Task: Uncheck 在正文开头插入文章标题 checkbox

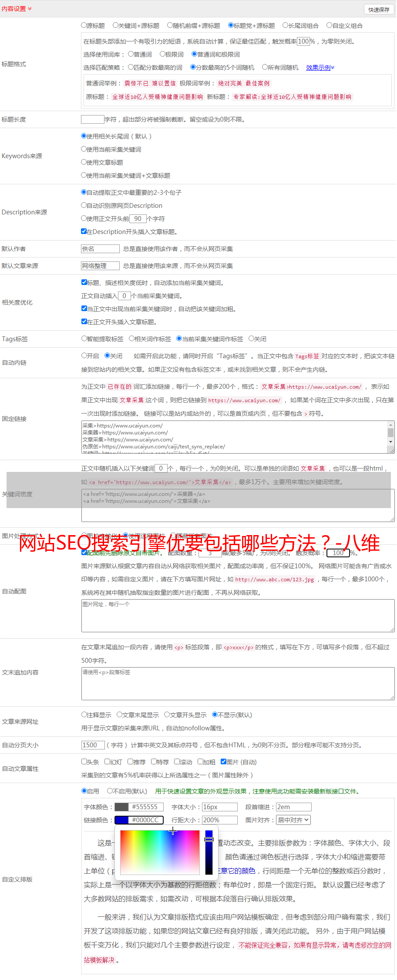Action: (x=84, y=322)
